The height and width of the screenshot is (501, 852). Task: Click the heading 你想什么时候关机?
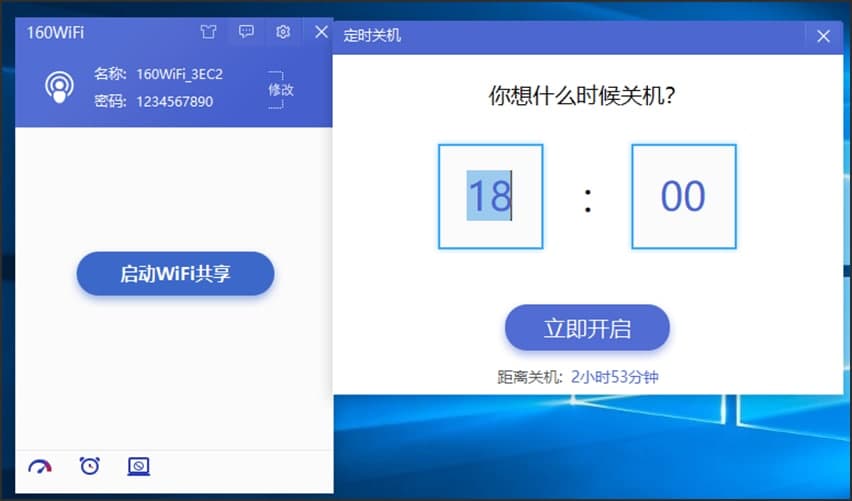click(582, 96)
